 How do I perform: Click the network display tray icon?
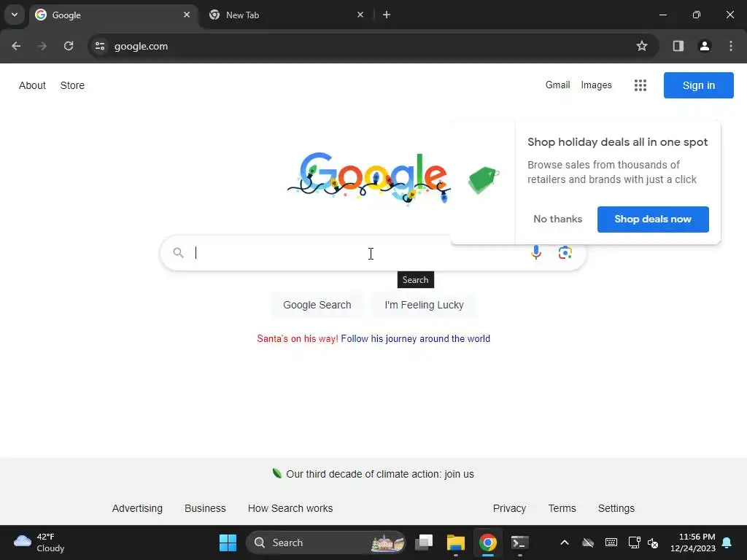pyautogui.click(x=635, y=542)
